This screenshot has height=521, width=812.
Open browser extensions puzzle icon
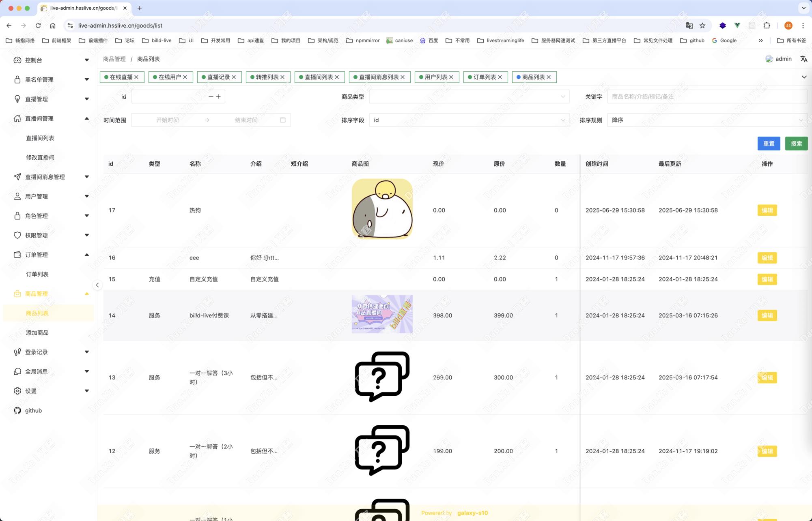767,26
